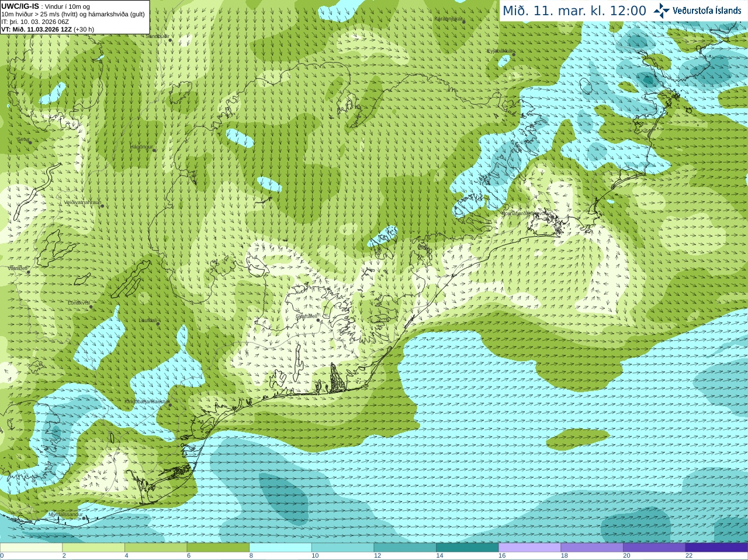The image size is (748, 560).
Task: Select the 20–22 m/s violet legend swatch
Action: [x=654, y=548]
